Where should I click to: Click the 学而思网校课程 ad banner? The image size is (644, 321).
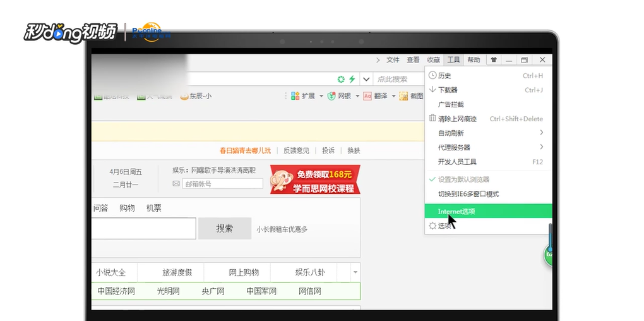[x=315, y=179]
